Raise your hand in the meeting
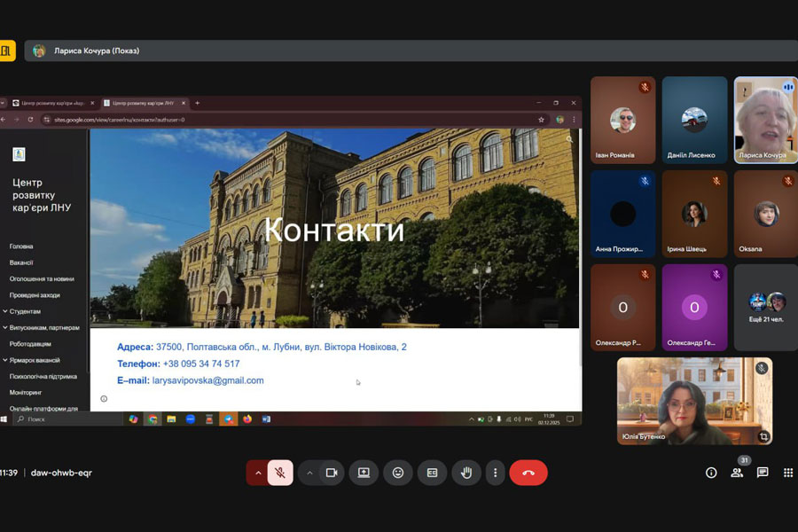 tap(466, 473)
